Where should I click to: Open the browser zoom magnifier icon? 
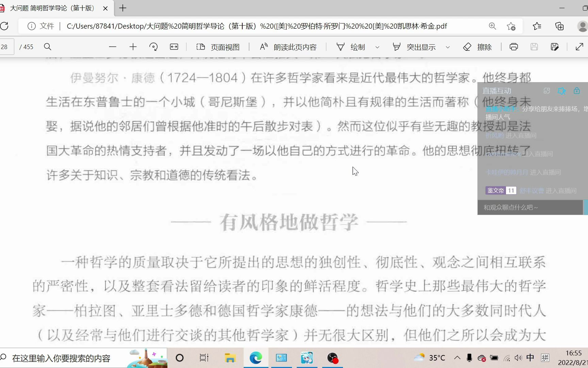492,26
